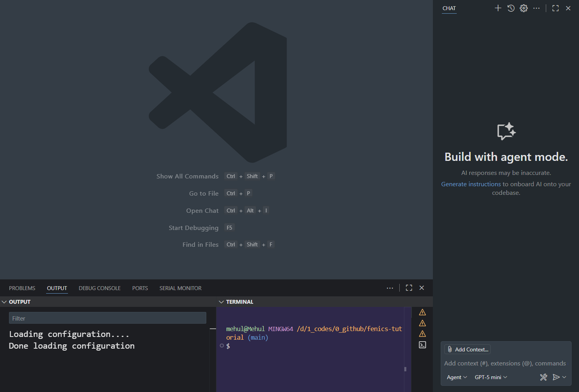579x392 pixels.
Task: Open chat settings gear icon
Action: [524, 8]
